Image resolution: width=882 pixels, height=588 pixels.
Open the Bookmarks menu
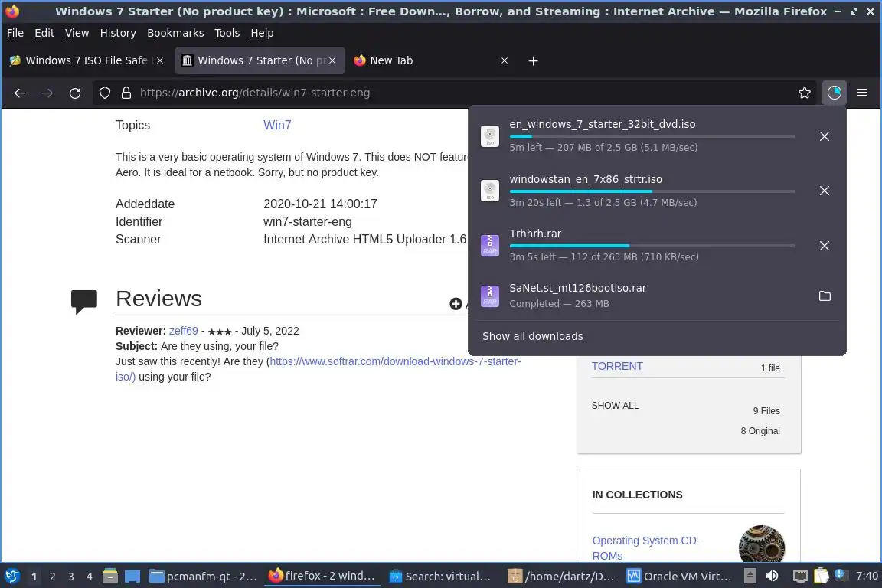click(175, 33)
